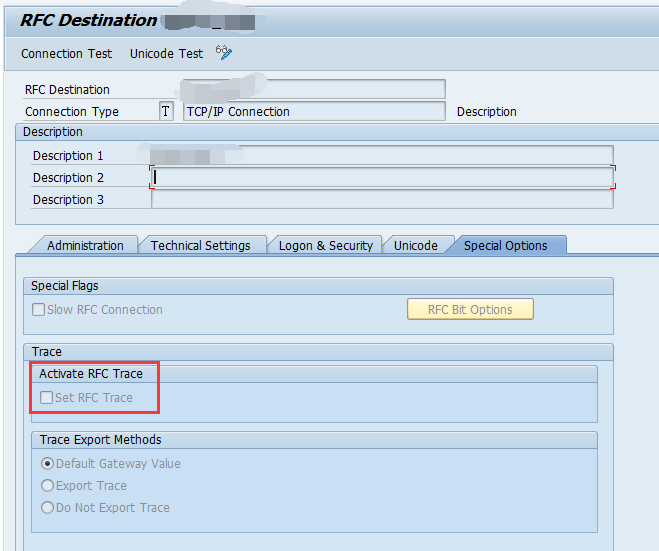
Task: Click the TCP/IP Connection text field
Action: [314, 111]
